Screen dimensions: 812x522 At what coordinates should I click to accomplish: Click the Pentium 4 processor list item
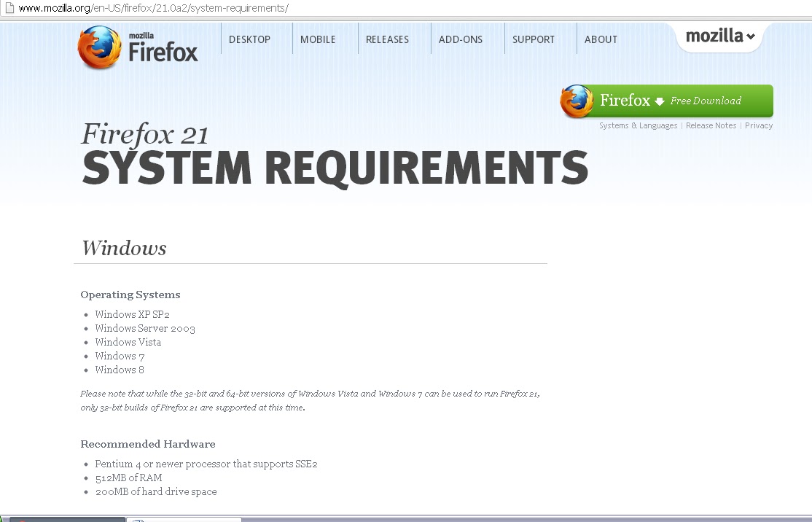[206, 464]
